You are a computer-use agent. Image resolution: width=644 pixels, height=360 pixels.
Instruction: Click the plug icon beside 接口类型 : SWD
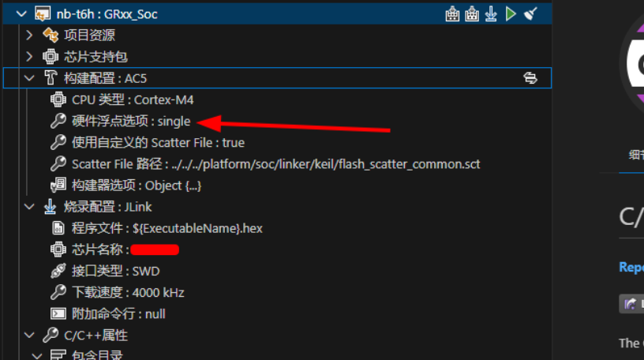tap(58, 271)
